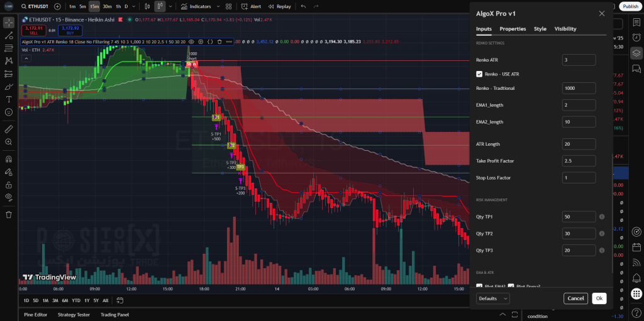Open the patterns drawing tool

(x=9, y=61)
